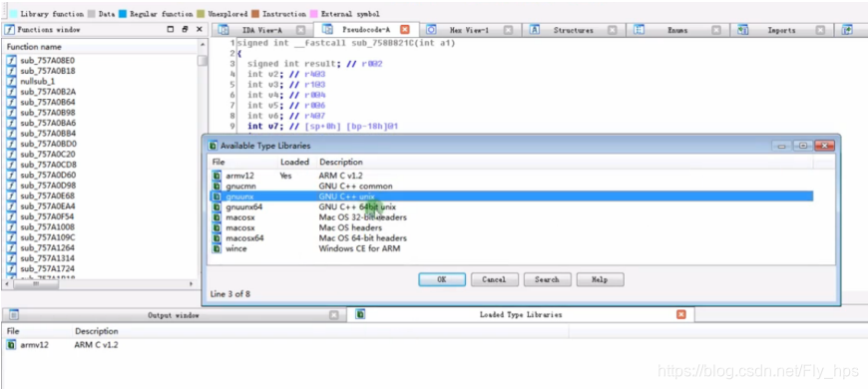
Task: Close the Structures tab
Action: point(612,31)
